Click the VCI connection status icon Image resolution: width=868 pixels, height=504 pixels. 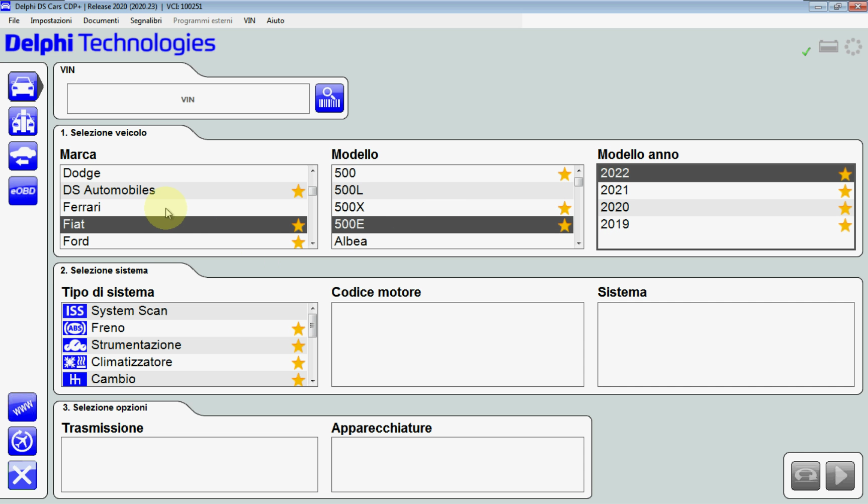[829, 47]
